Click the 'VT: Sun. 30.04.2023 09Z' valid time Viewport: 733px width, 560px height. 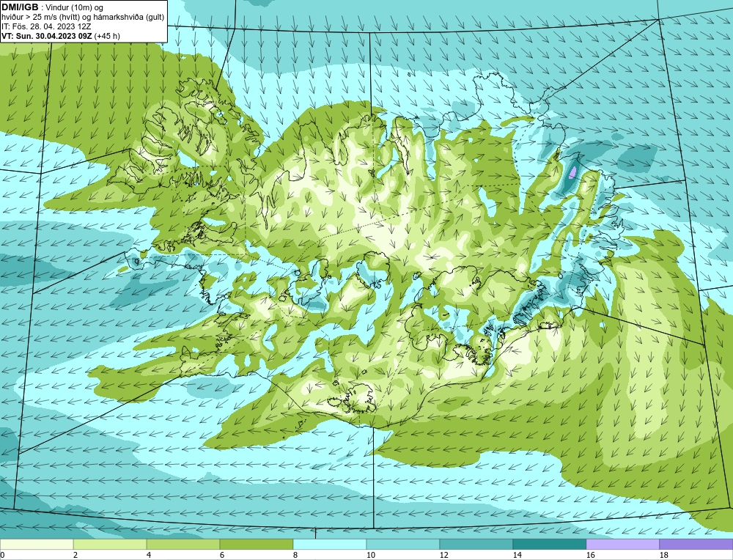[47, 36]
